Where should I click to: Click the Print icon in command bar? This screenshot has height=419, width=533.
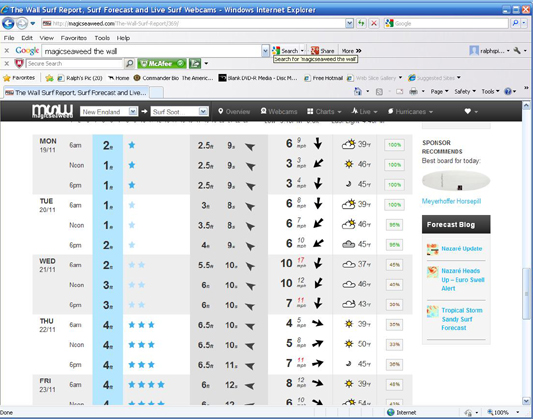[x=413, y=91]
